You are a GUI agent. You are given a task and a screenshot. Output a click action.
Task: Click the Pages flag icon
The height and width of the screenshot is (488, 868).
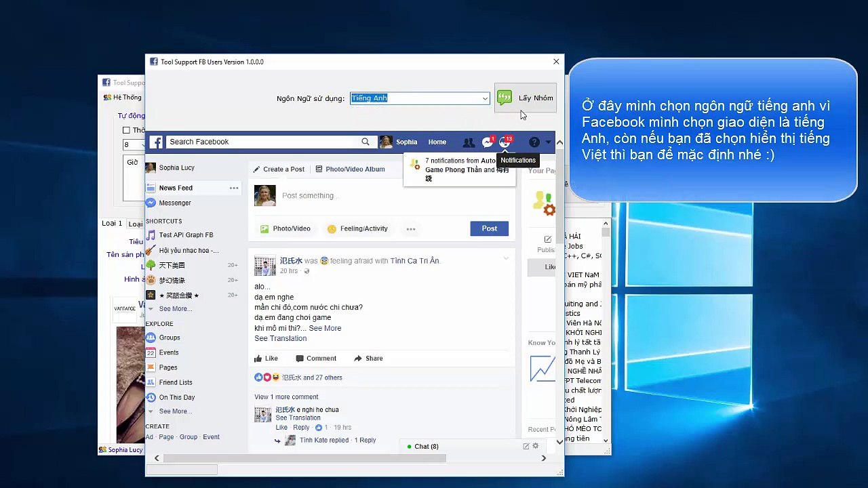point(151,367)
